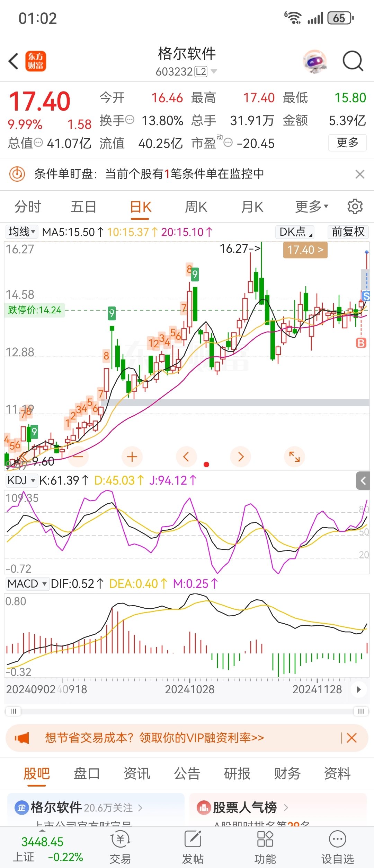Image resolution: width=374 pixels, height=868 pixels.
Task: Open the 财务 tab
Action: pos(287,773)
